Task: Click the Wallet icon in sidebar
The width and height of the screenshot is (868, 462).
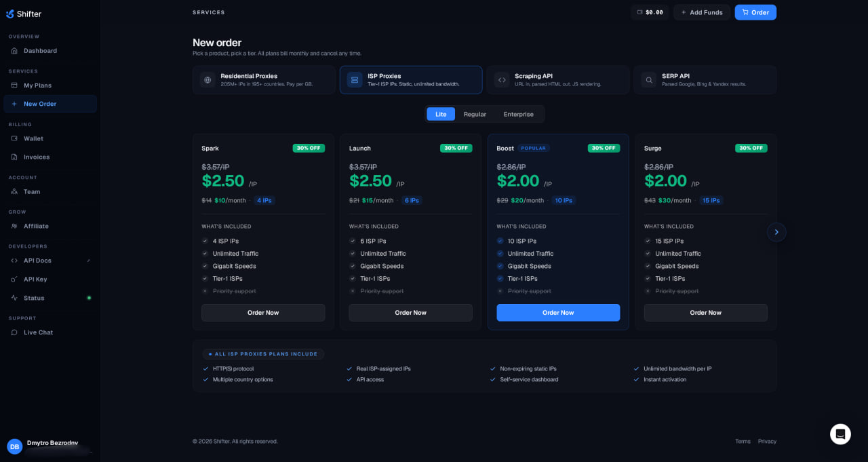Action: [x=14, y=138]
